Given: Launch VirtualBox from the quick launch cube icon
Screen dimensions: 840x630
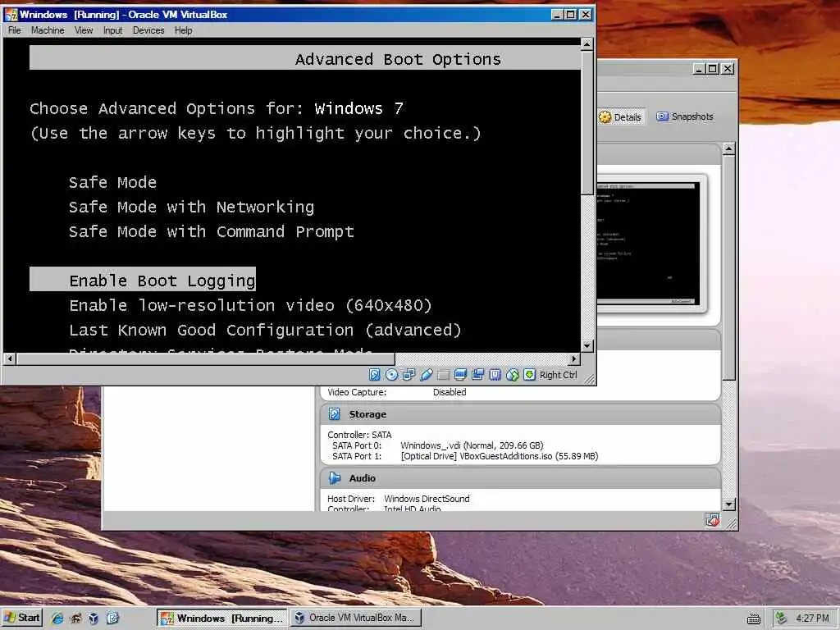Looking at the screenshot, I should point(94,619).
